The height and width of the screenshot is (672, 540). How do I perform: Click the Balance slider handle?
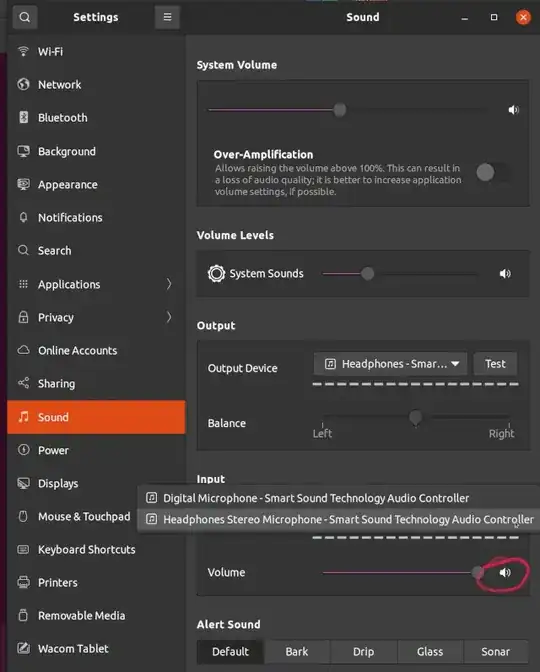(x=415, y=417)
